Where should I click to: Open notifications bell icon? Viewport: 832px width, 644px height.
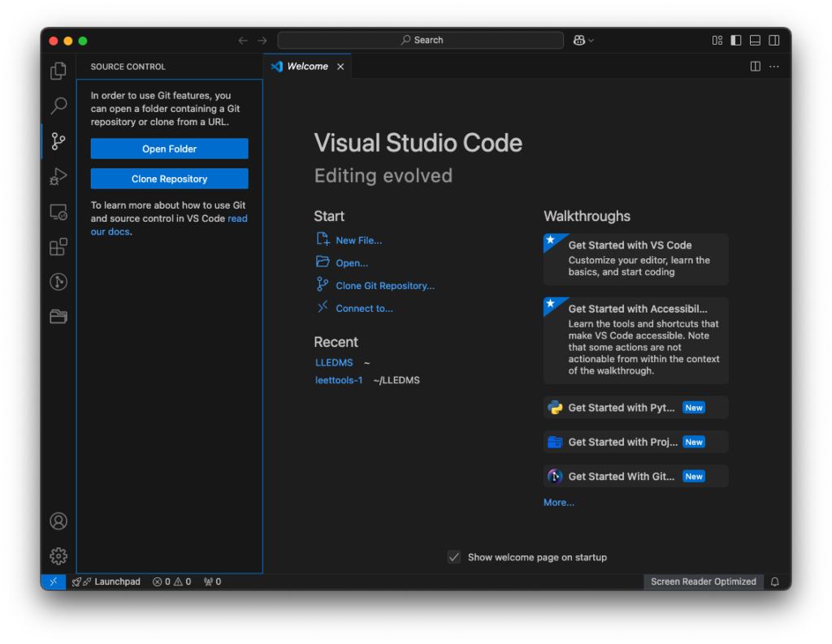coord(774,582)
